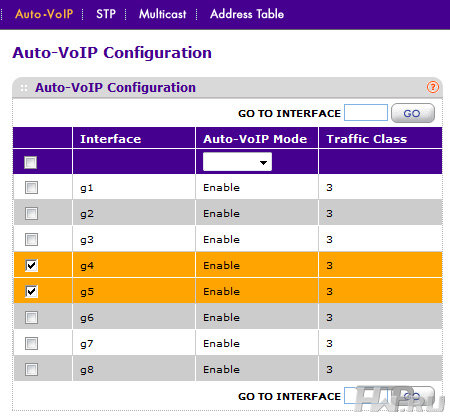Screen dimensions: 450x417
Task: Click the panel grip icon beside Auto-VoIP Configuration
Action: (24, 88)
